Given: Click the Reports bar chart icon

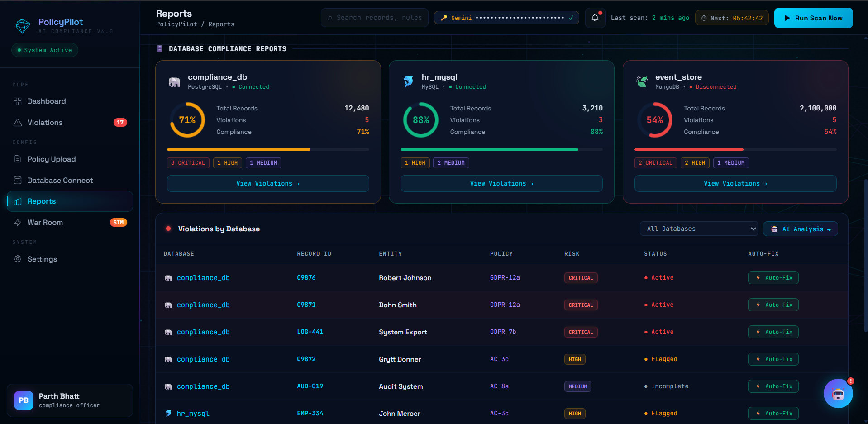Looking at the screenshot, I should pos(18,201).
